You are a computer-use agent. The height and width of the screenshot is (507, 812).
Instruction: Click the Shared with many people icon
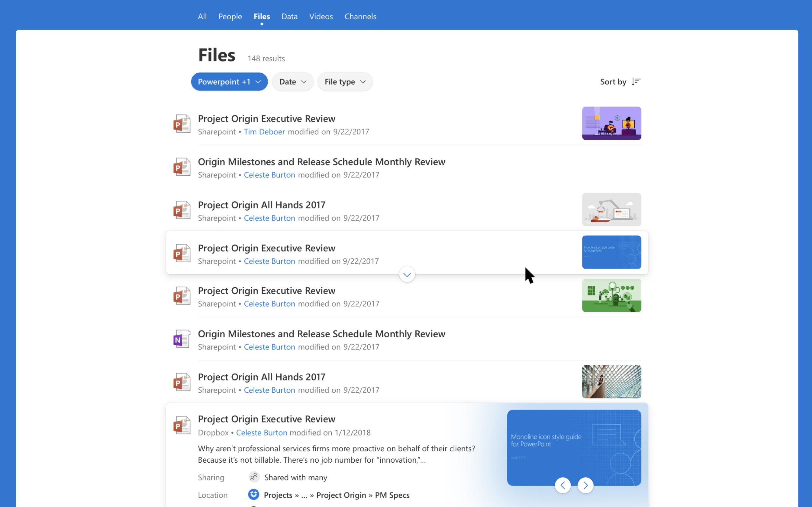254,477
